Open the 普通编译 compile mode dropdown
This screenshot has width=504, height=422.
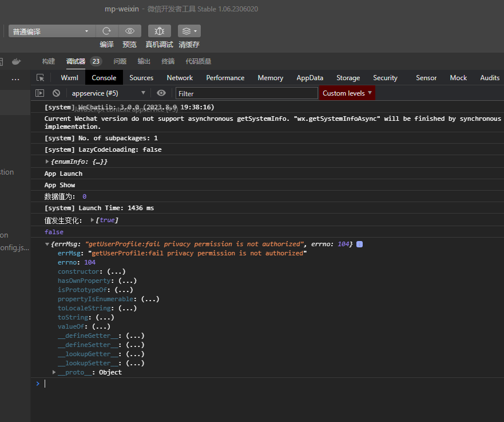pos(51,31)
